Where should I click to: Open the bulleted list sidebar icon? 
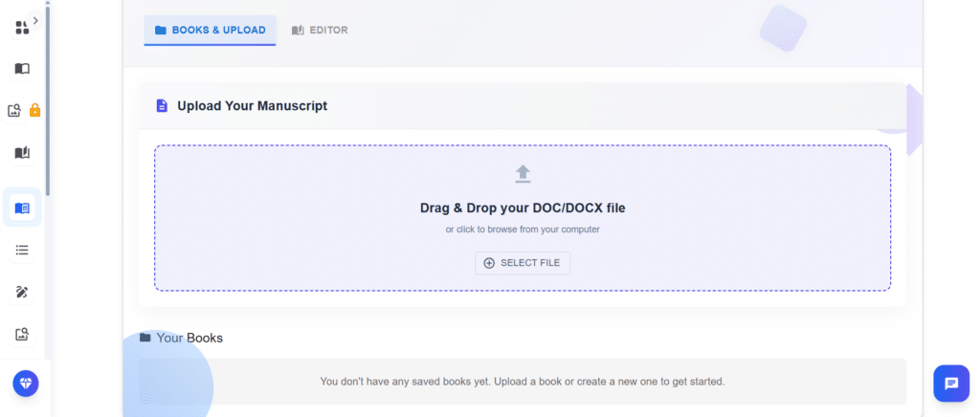click(x=22, y=250)
